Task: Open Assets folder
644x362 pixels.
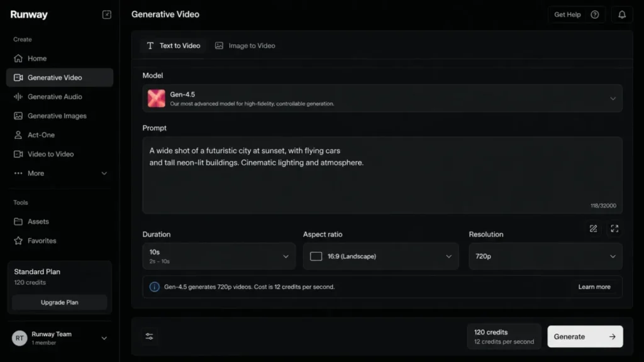Action: click(x=60, y=222)
